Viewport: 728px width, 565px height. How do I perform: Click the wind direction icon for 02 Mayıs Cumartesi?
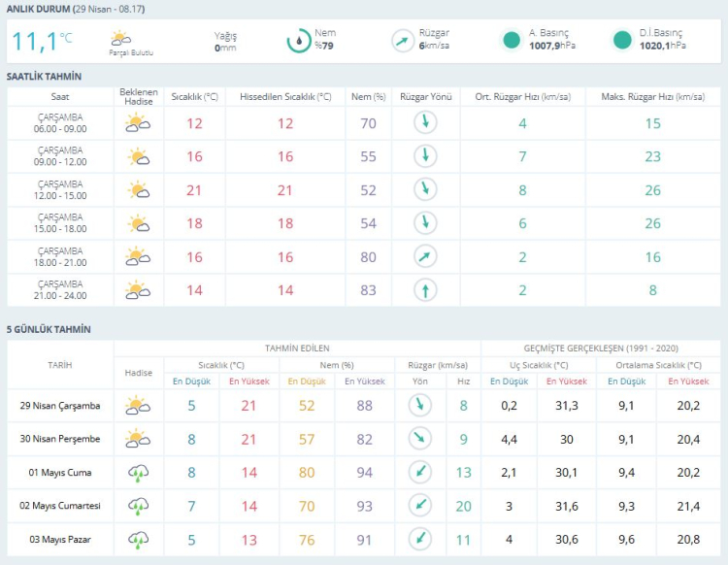pos(419,506)
